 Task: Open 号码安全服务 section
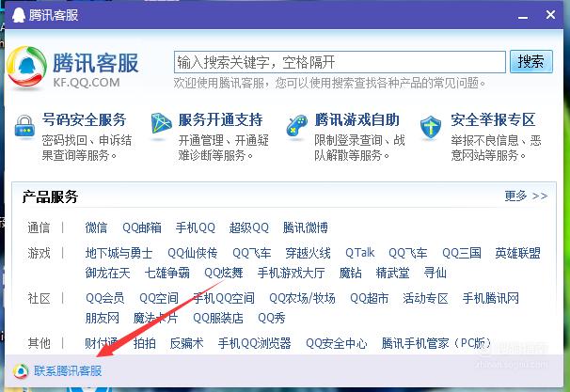click(85, 120)
